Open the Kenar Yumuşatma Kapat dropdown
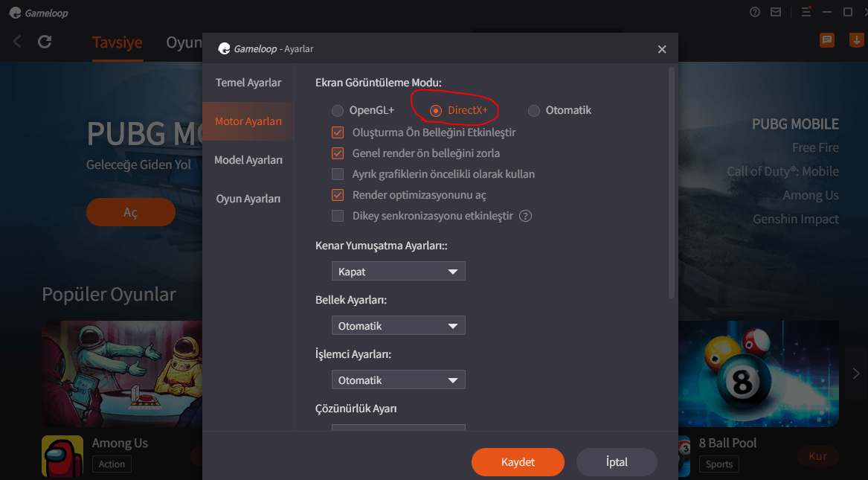This screenshot has height=480, width=868. pyautogui.click(x=399, y=272)
